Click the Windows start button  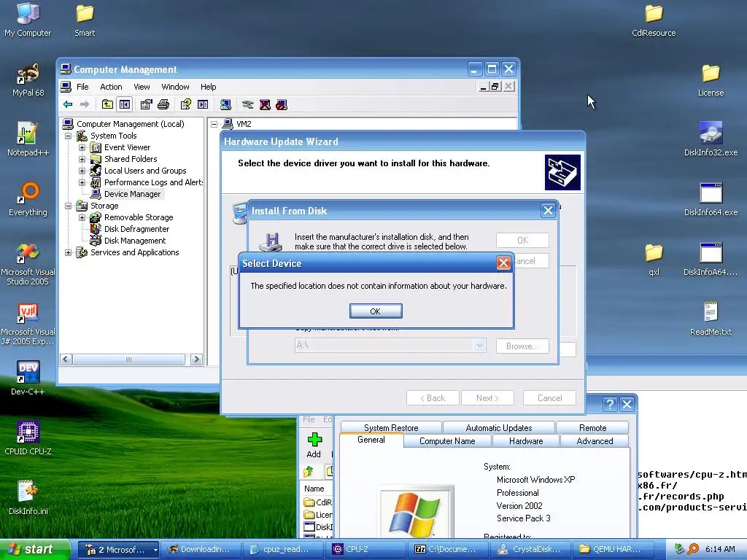point(34,550)
